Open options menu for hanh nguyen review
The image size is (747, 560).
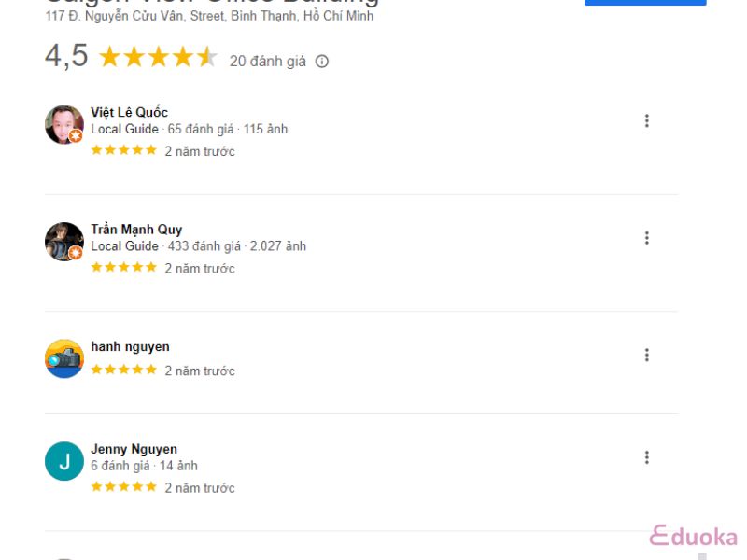[646, 356]
